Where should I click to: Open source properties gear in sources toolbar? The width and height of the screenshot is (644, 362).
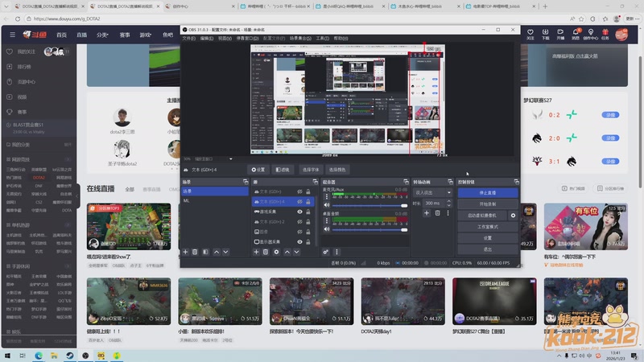(276, 252)
